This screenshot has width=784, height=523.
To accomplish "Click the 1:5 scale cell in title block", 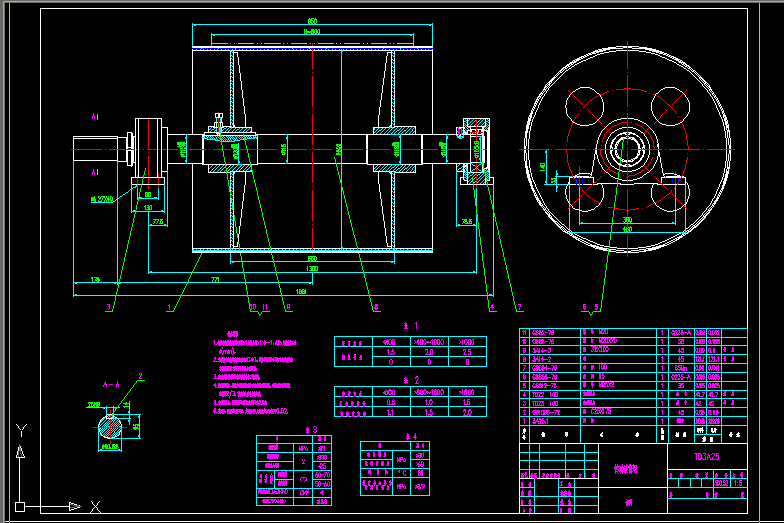I will [737, 482].
